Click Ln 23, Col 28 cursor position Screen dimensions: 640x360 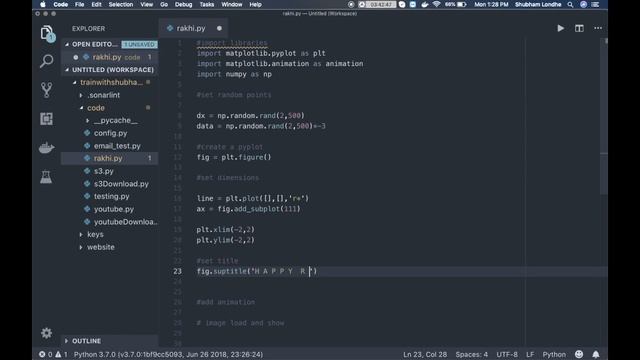point(425,354)
